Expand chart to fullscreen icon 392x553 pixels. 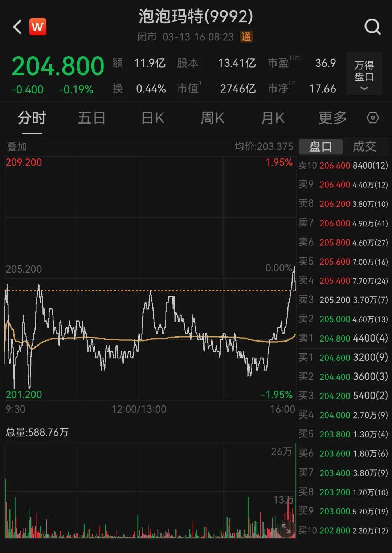click(x=286, y=528)
